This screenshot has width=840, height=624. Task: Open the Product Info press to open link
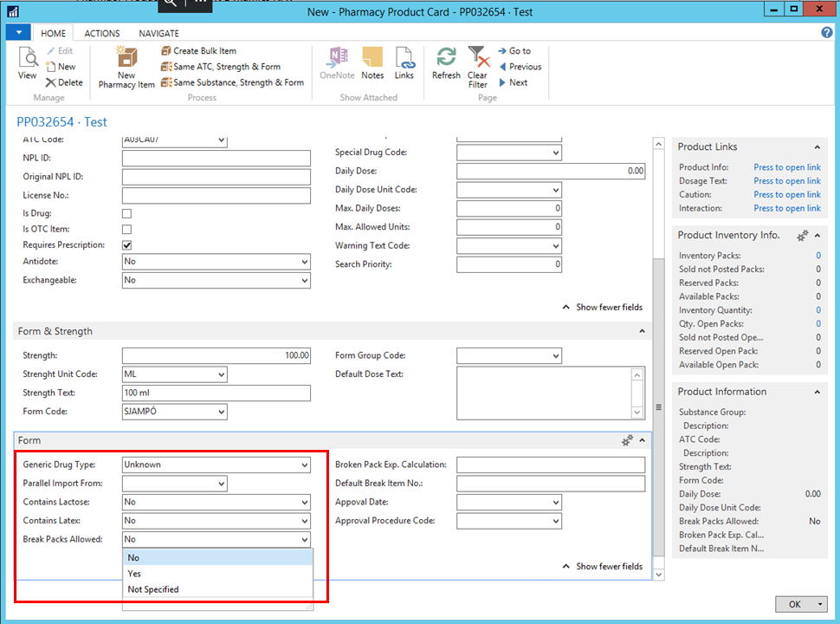[x=786, y=167]
